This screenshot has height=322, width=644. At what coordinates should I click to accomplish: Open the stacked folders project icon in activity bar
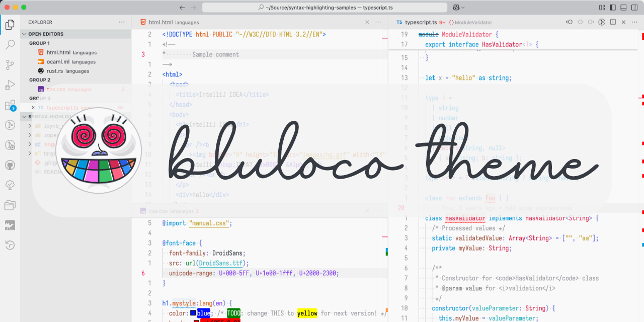(10, 205)
